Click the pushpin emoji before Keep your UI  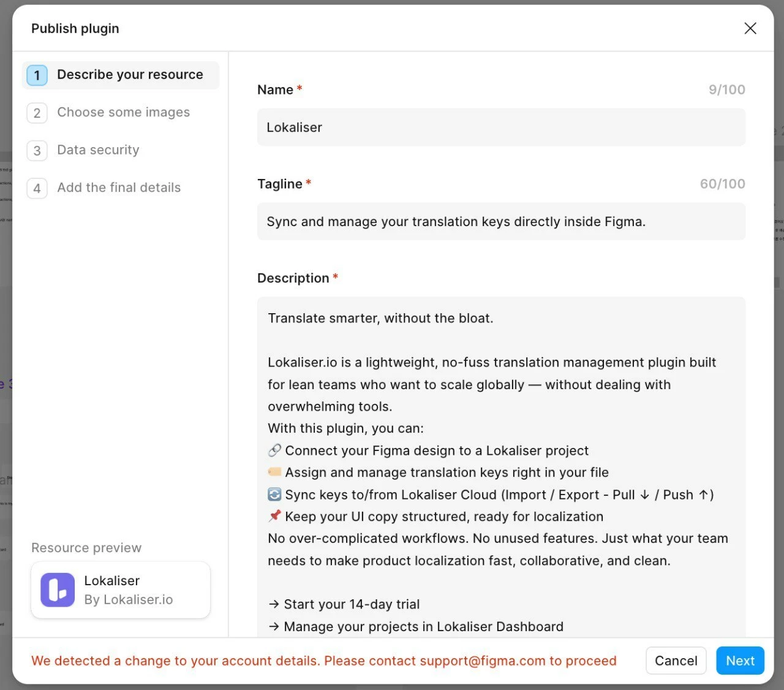point(274,516)
